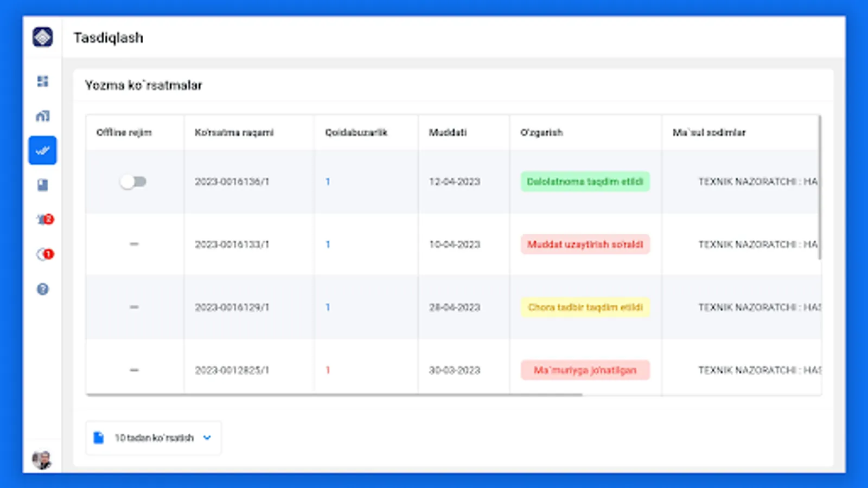
Task: Select the double-checkmark Tasdiqlash icon
Action: 42,151
